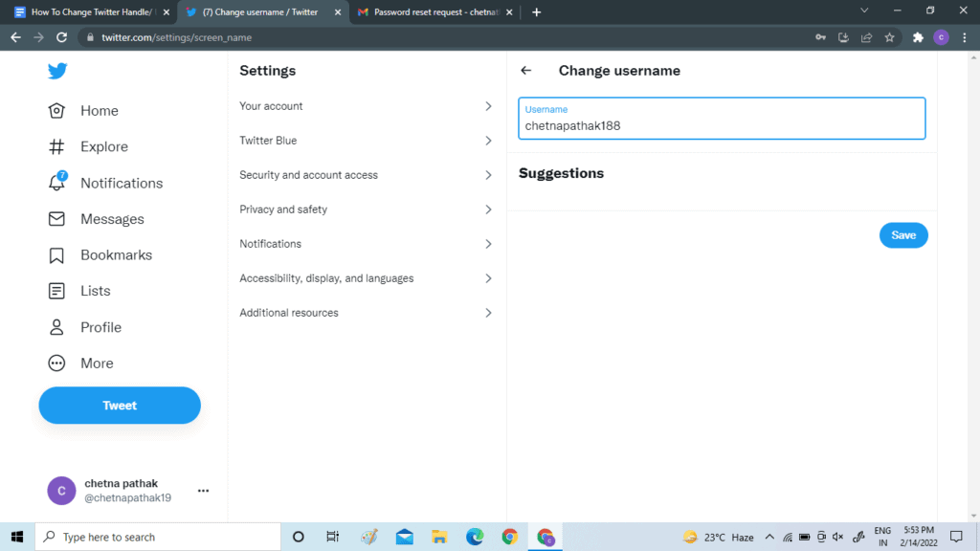Screen dimensions: 980x551
Task: Expand Your account settings chevron
Action: [488, 106]
